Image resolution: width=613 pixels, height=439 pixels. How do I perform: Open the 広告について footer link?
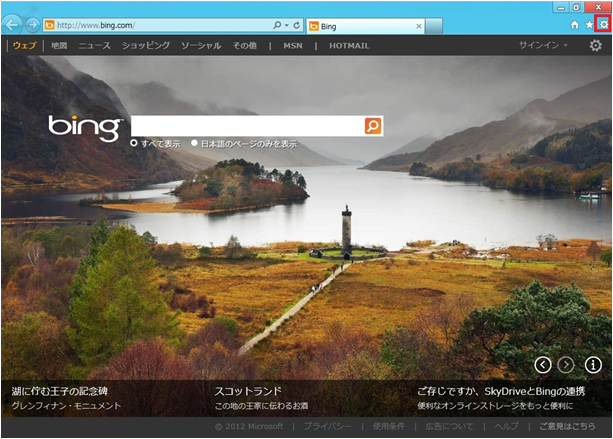coord(449,426)
